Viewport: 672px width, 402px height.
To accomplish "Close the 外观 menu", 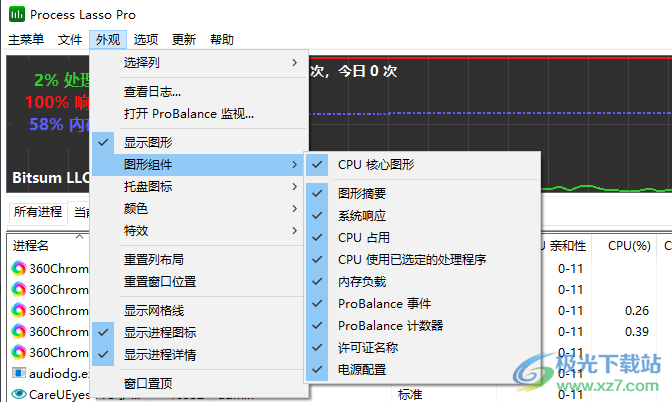I will click(x=108, y=39).
